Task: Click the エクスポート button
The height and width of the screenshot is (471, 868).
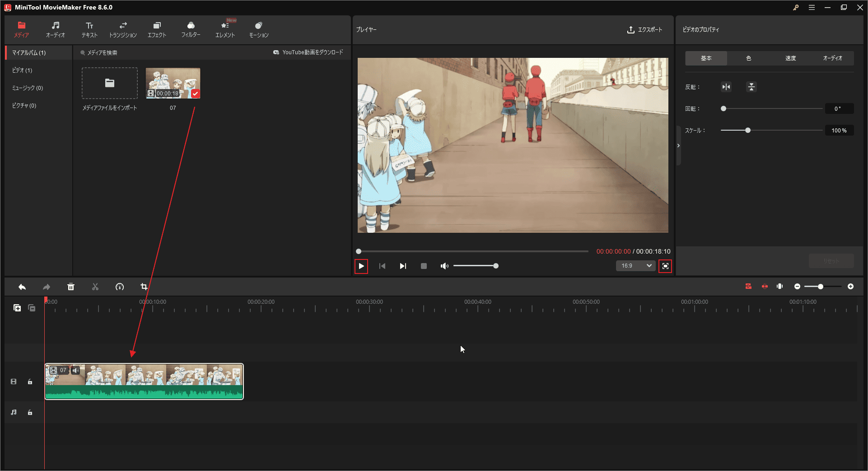Action: (x=645, y=30)
